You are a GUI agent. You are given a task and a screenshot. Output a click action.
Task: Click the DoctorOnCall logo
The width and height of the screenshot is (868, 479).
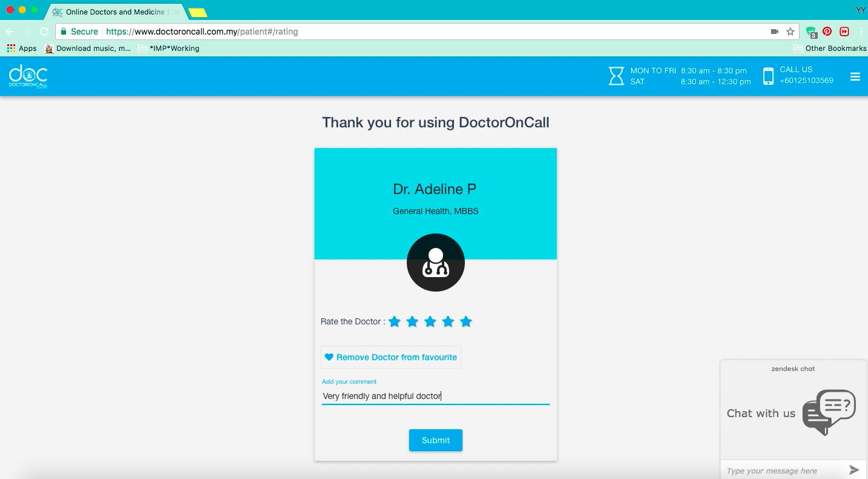click(28, 76)
